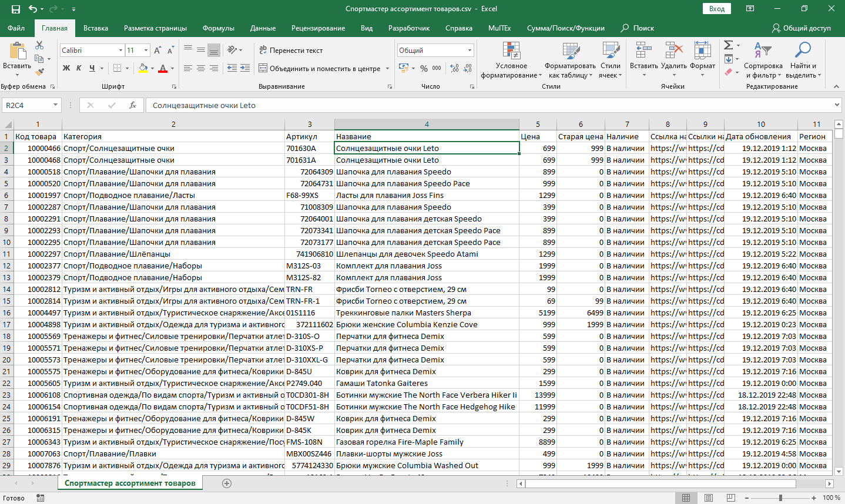The image size is (845, 504).
Task: Click the formula bar text field
Action: (489, 105)
